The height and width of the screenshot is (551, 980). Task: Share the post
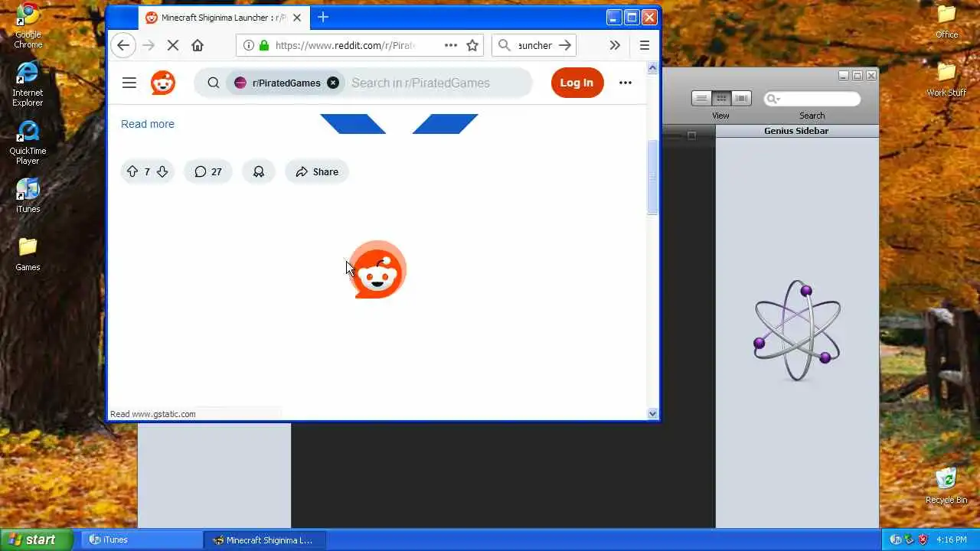pyautogui.click(x=317, y=171)
